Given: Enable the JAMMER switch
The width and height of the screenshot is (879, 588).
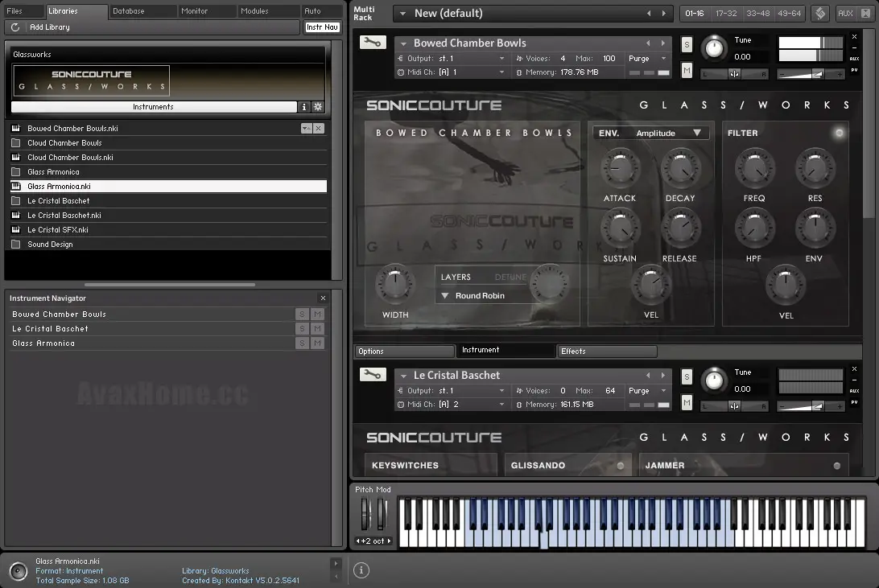Looking at the screenshot, I should [837, 466].
